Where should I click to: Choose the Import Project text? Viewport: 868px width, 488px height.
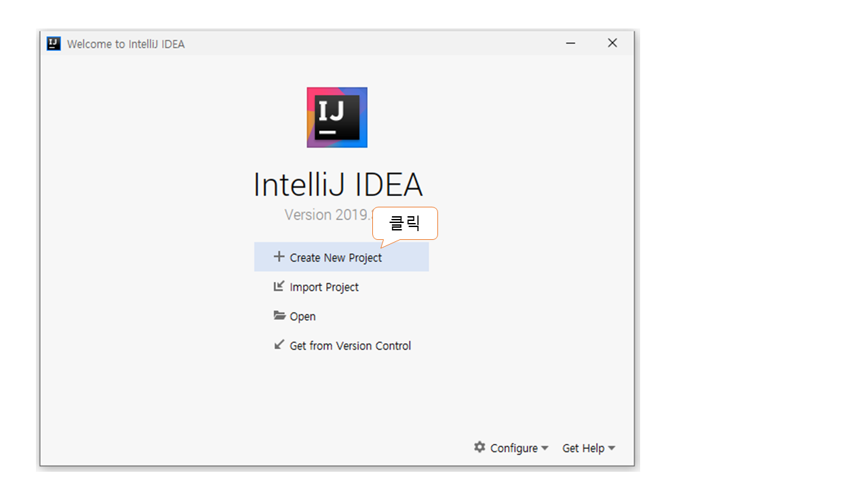pos(324,287)
